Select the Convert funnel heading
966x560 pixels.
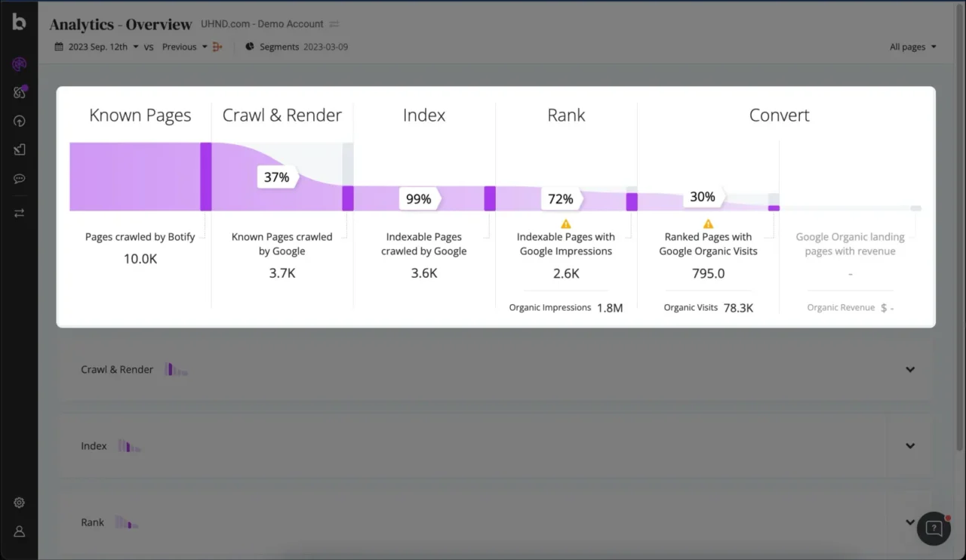click(780, 115)
